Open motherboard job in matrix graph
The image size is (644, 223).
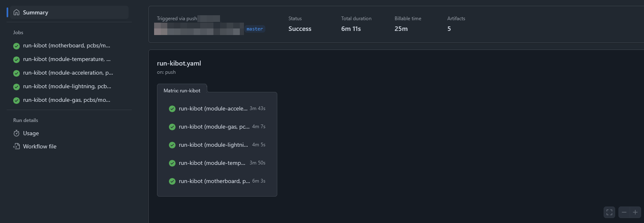(x=214, y=181)
